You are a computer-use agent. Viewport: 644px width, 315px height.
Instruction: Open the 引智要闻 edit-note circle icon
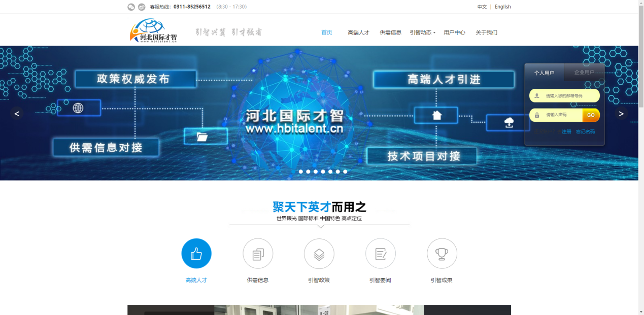point(381,254)
